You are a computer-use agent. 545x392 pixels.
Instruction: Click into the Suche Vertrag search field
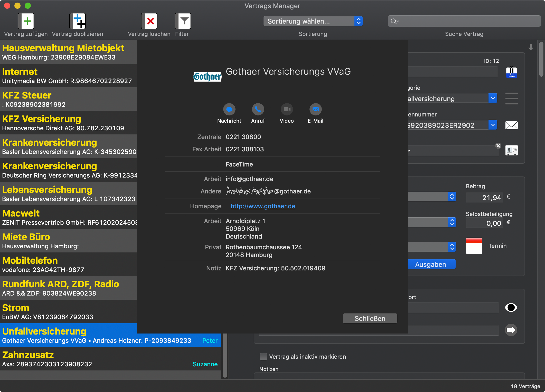(x=464, y=21)
